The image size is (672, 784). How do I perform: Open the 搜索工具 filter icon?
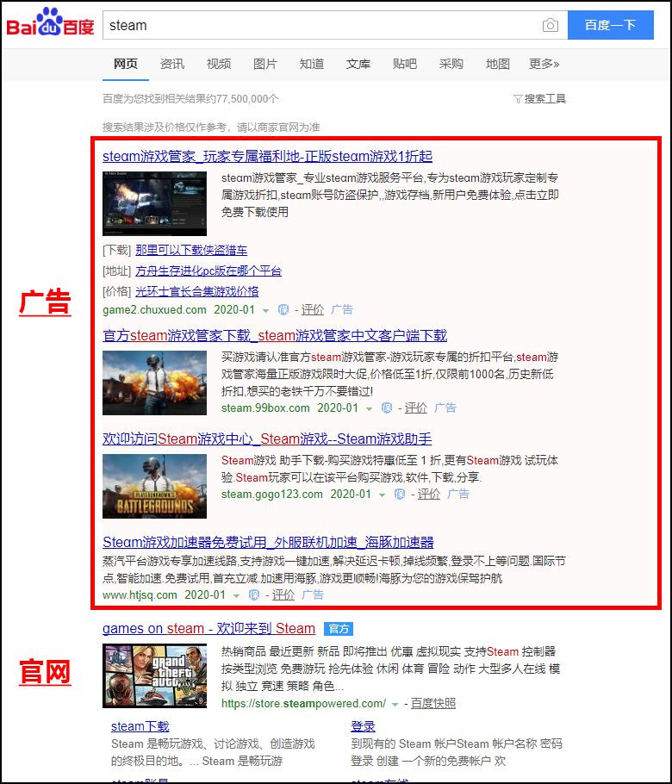518,99
